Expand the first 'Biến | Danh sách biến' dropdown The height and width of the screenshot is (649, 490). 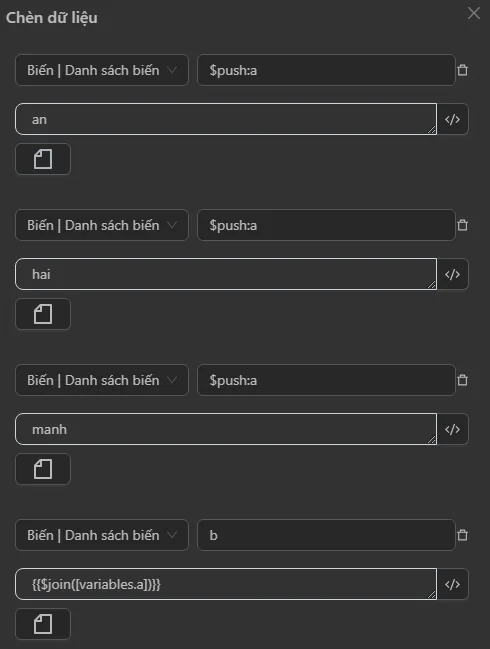coord(102,70)
